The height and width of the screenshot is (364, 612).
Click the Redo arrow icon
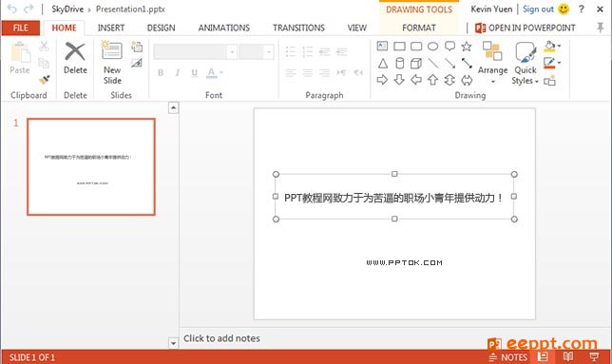coord(29,9)
